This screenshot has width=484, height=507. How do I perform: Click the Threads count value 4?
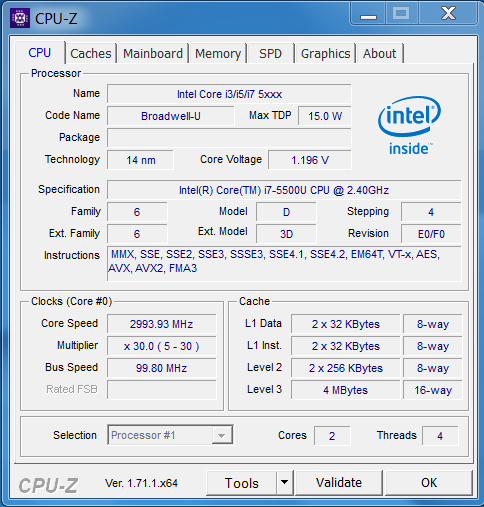pos(440,436)
